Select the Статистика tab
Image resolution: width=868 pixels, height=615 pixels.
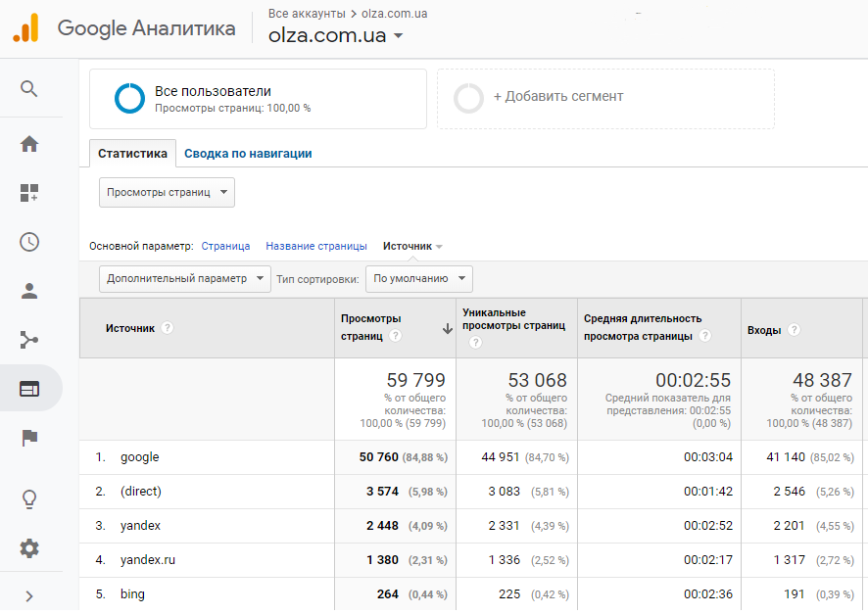click(133, 154)
